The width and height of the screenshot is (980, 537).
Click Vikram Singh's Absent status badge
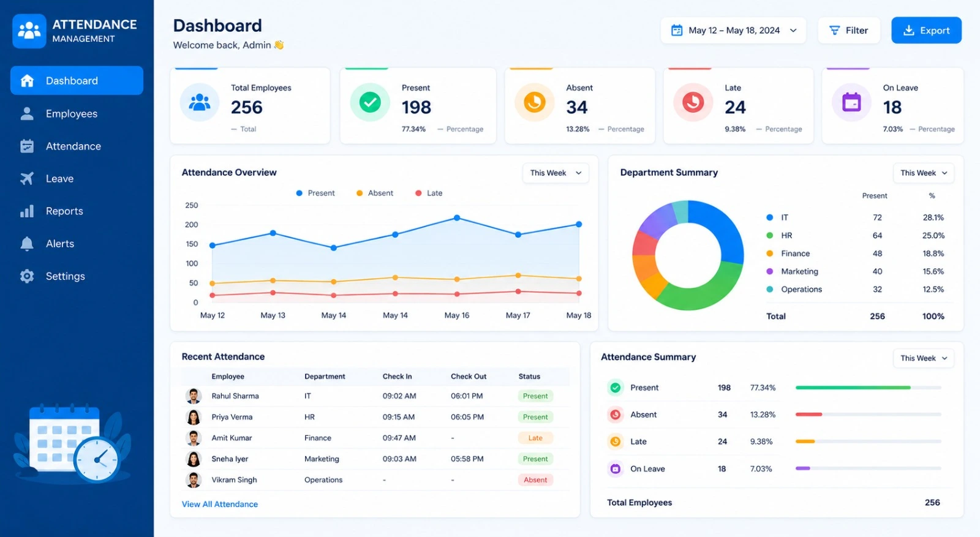[x=535, y=480]
